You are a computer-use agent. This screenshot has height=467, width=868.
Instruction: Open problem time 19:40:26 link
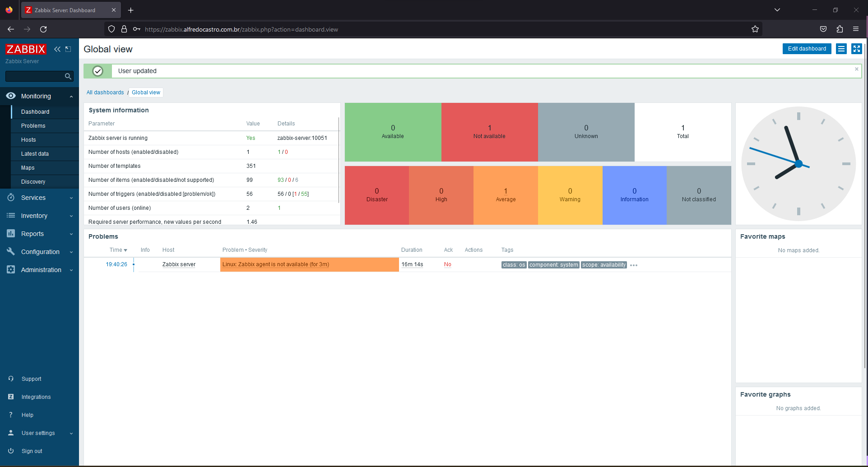tap(116, 264)
